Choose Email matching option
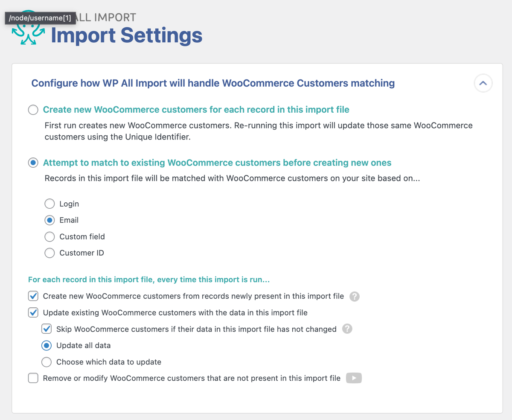 click(50, 220)
